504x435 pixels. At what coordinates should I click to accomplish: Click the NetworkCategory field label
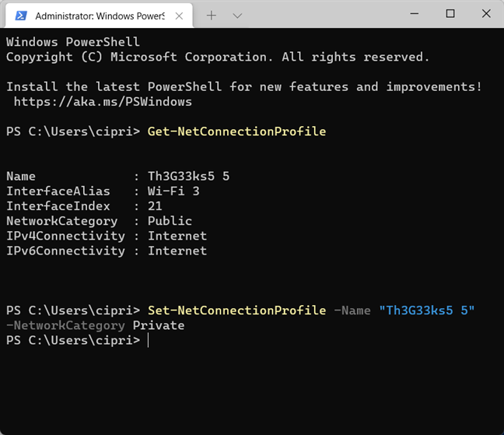[x=62, y=221]
